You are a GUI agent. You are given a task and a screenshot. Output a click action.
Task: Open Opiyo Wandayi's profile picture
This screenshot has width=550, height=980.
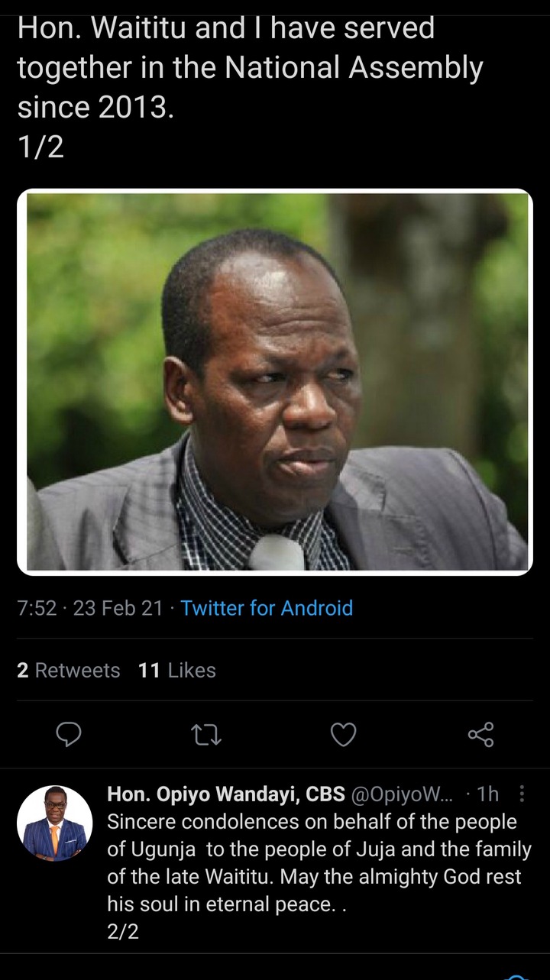pos(54,823)
